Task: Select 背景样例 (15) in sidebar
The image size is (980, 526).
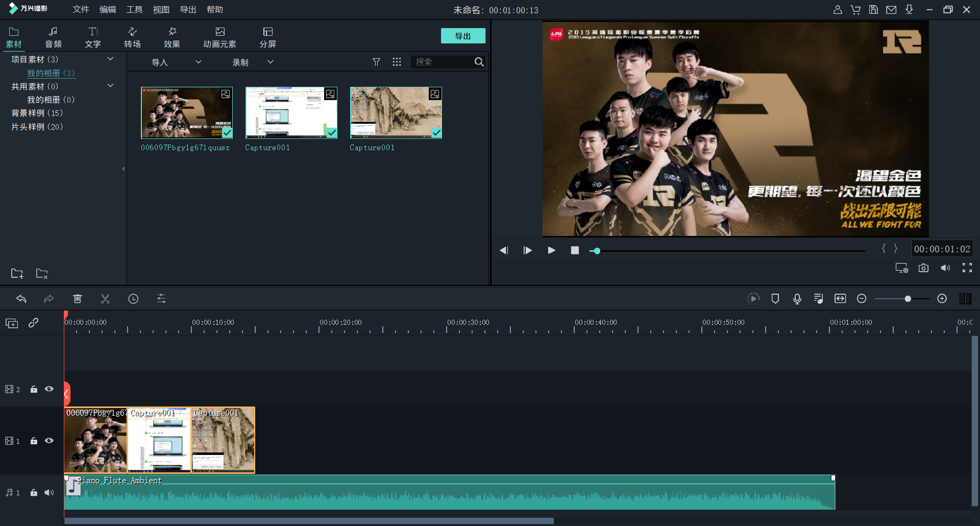Action: 37,113
